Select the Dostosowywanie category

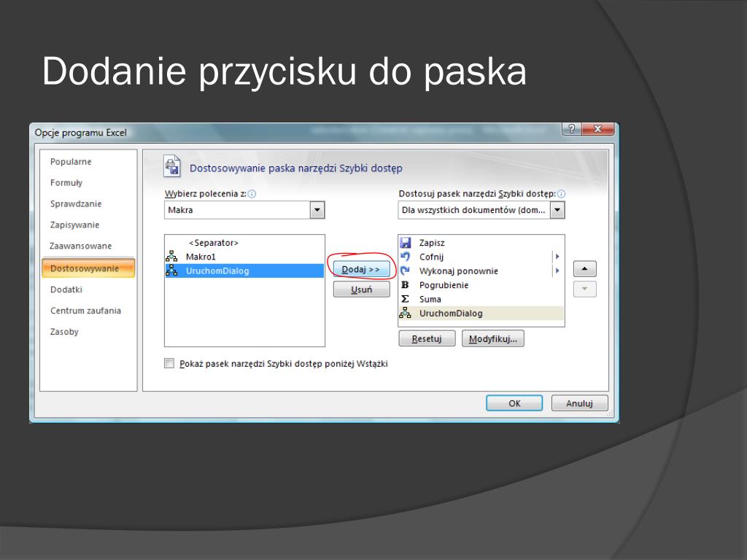pos(88,268)
